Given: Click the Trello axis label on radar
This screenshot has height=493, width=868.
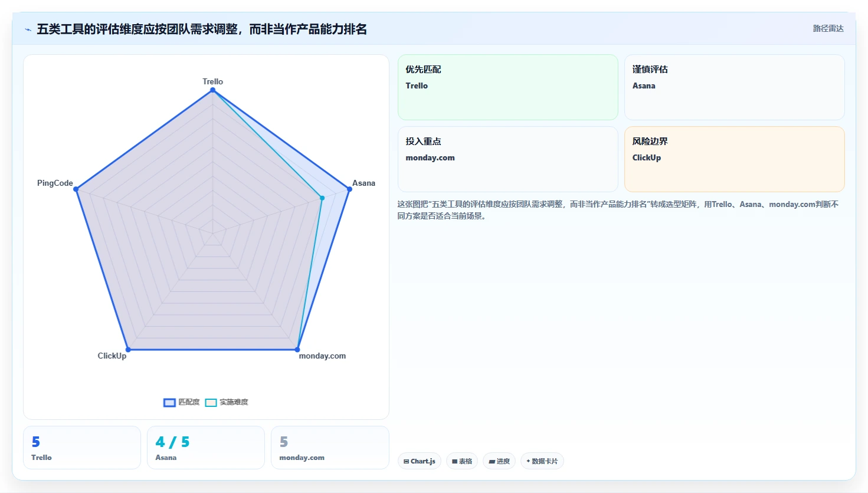Looking at the screenshot, I should pyautogui.click(x=212, y=81).
